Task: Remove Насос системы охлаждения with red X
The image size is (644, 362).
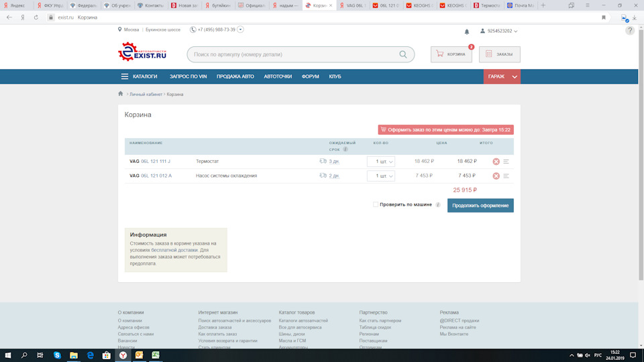Action: click(x=496, y=176)
